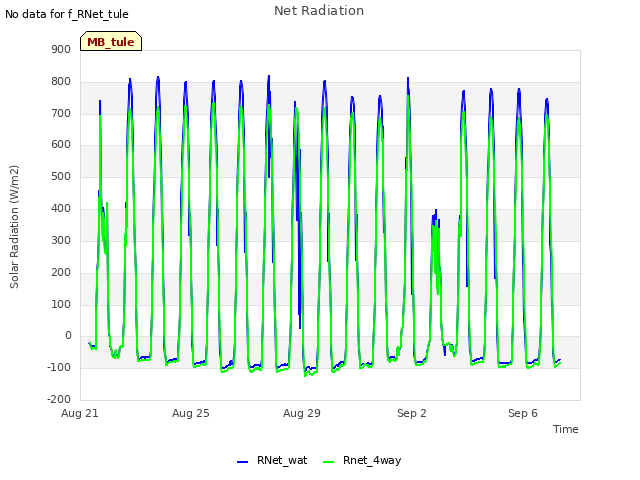This screenshot has width=640, height=480.
Task: Select the MB_tule annotation label
Action: click(x=111, y=42)
